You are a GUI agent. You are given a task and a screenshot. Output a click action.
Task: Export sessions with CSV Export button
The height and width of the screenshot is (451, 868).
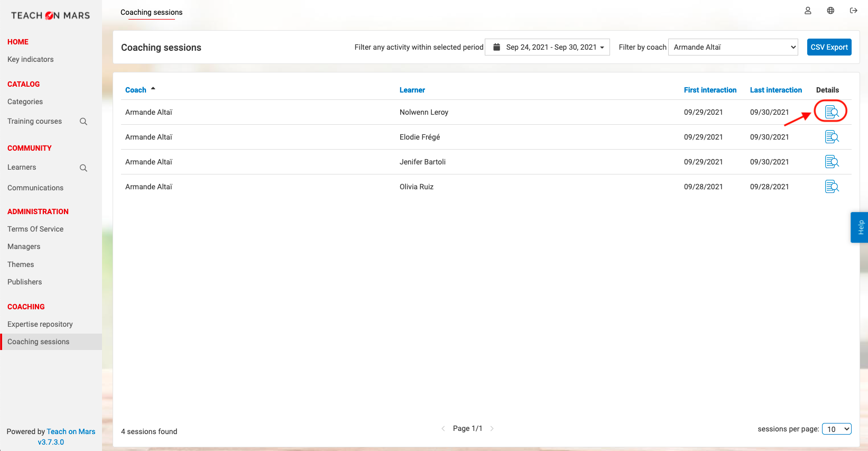[x=829, y=47]
